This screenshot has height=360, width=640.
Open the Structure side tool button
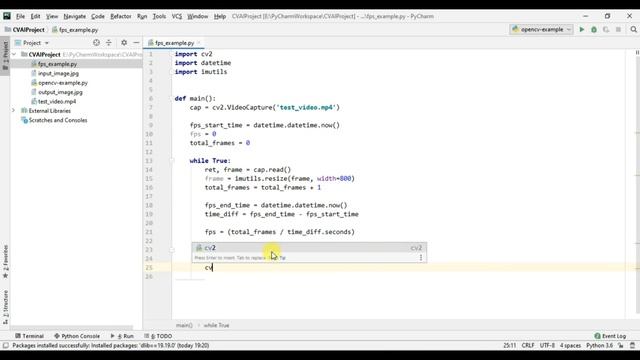tap(5, 307)
